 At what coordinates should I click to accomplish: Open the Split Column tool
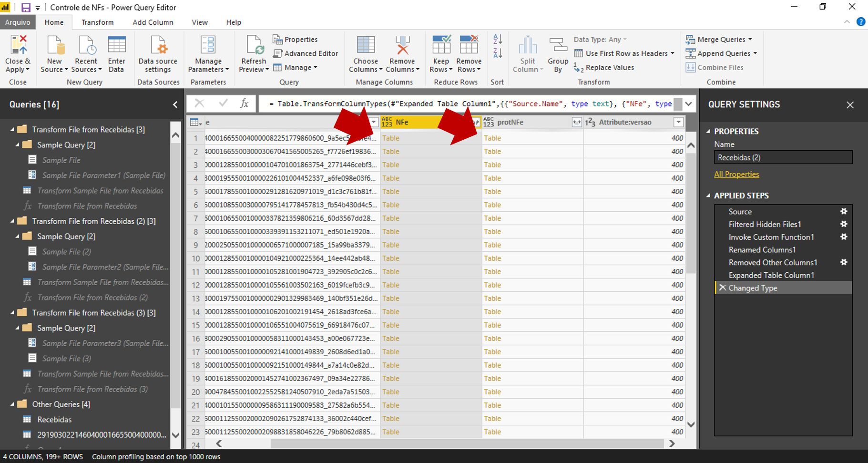pos(528,54)
